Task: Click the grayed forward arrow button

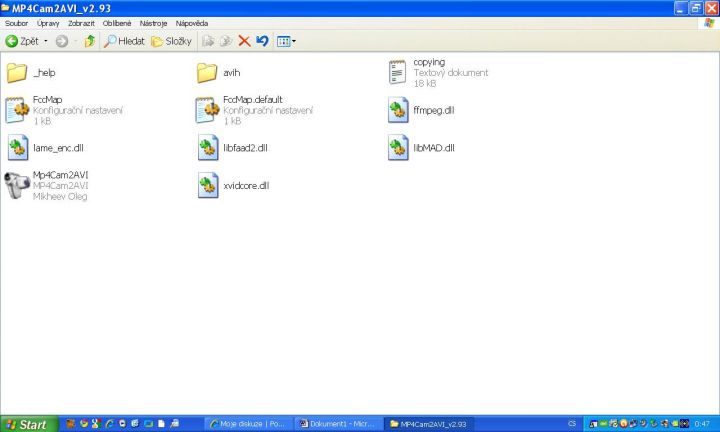Action: (x=62, y=41)
